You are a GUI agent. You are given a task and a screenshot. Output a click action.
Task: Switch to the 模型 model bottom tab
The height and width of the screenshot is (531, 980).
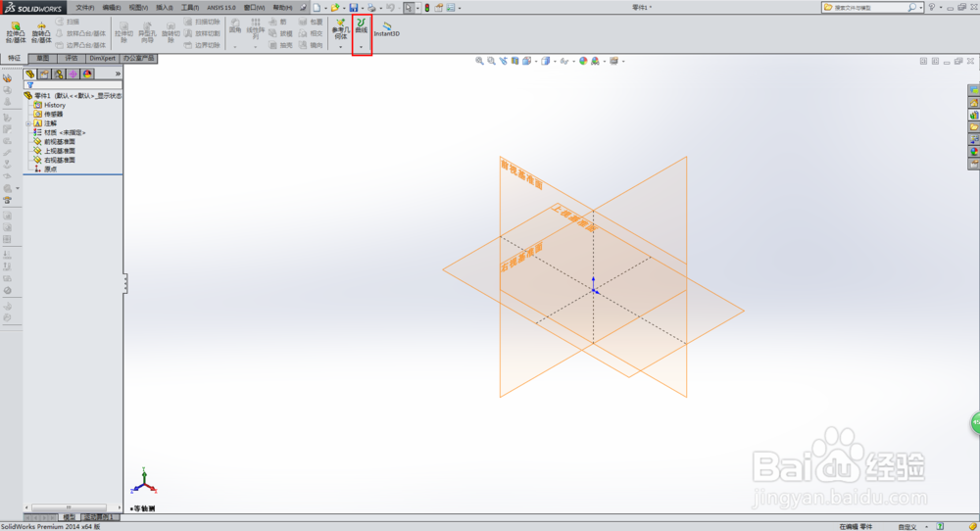coord(69,517)
